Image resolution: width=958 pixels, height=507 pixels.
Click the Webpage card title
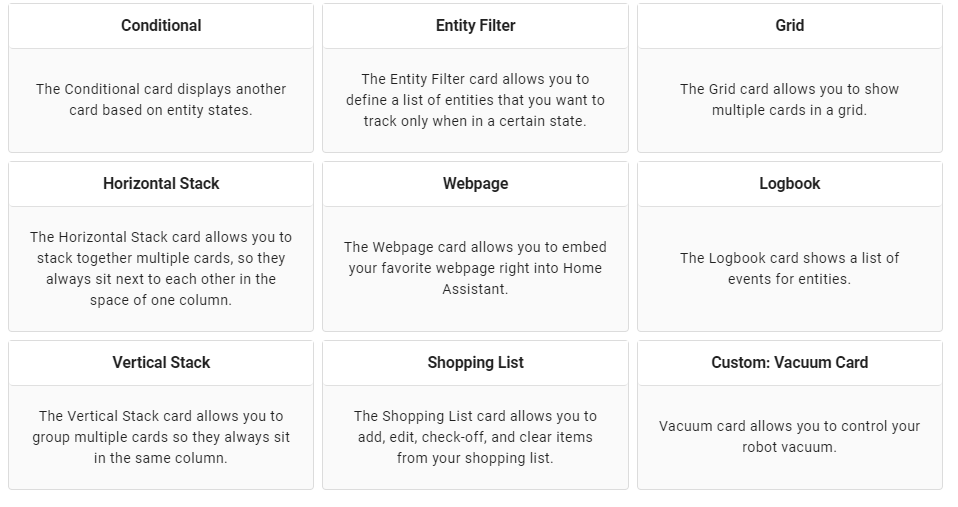tap(475, 184)
